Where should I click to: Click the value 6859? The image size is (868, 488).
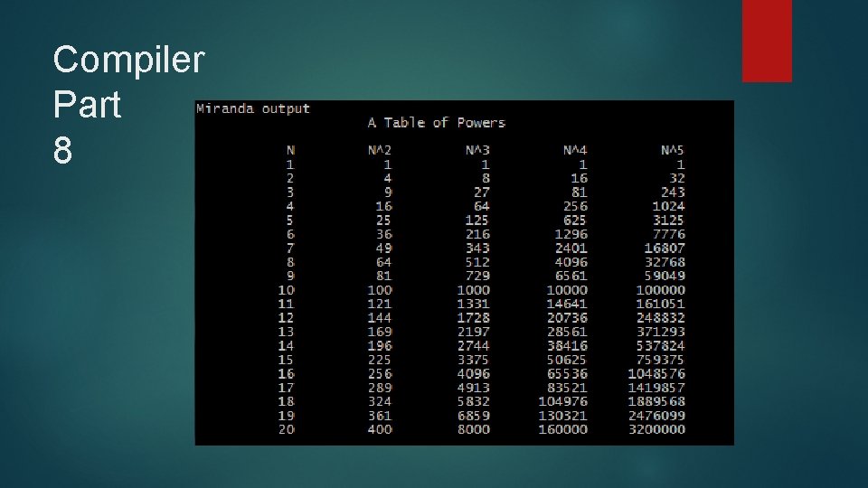pos(473,416)
